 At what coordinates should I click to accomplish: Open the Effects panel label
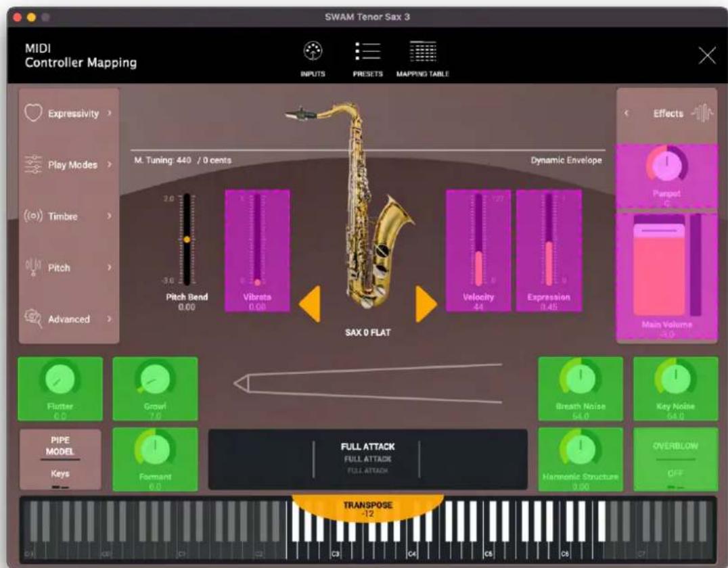coord(668,114)
